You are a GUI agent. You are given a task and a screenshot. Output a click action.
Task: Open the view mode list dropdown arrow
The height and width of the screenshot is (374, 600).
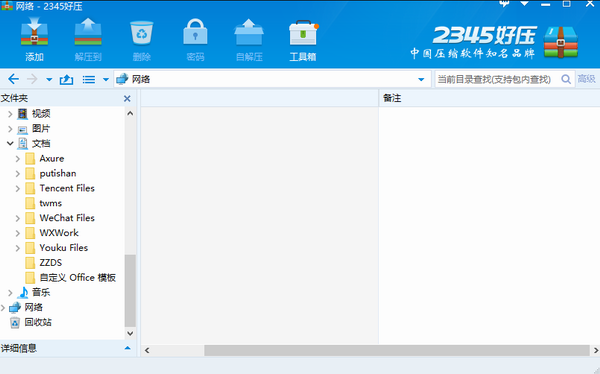pos(106,80)
